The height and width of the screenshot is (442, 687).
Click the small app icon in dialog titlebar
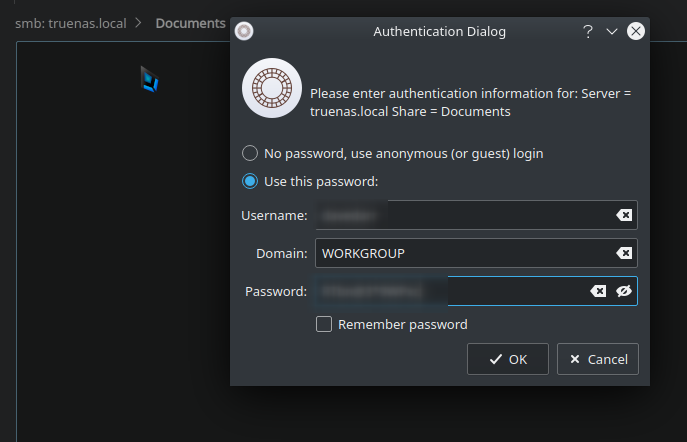tap(244, 31)
